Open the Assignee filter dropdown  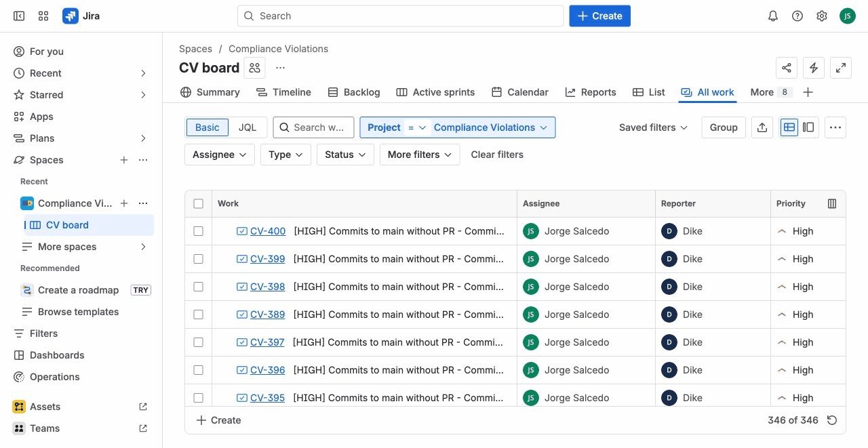(x=219, y=155)
